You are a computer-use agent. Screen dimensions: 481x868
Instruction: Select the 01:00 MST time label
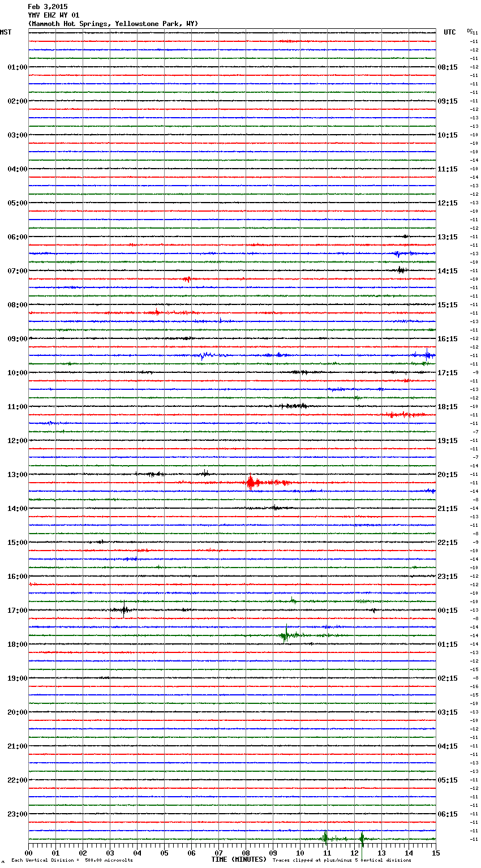(18, 67)
